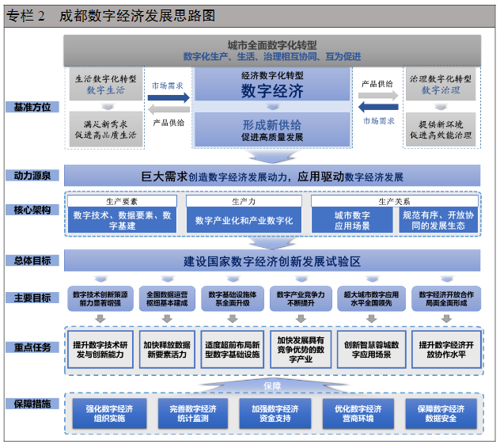This screenshot has width=500, height=448.
Task: Click the 城市数字应用场景 box
Action: [x=351, y=220]
